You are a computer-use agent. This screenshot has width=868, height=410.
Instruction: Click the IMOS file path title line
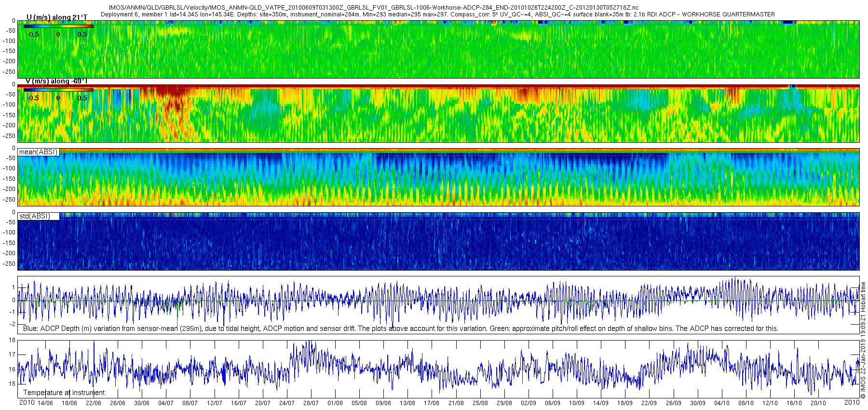[374, 8]
